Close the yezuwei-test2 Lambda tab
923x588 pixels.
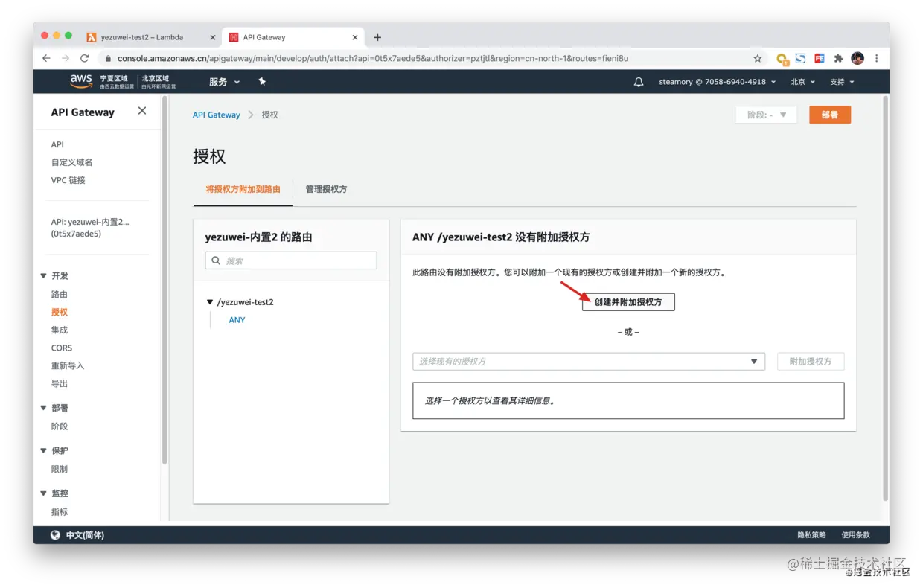coord(212,37)
